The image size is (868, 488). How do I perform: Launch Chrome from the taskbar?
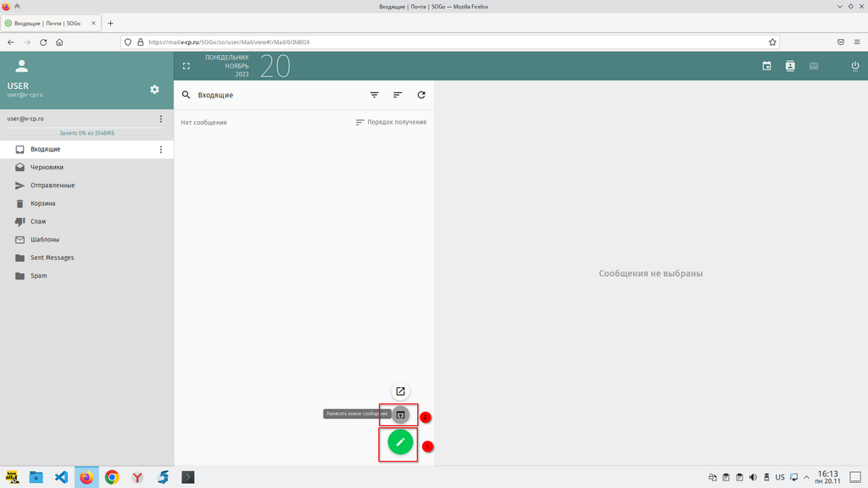pos(112,477)
